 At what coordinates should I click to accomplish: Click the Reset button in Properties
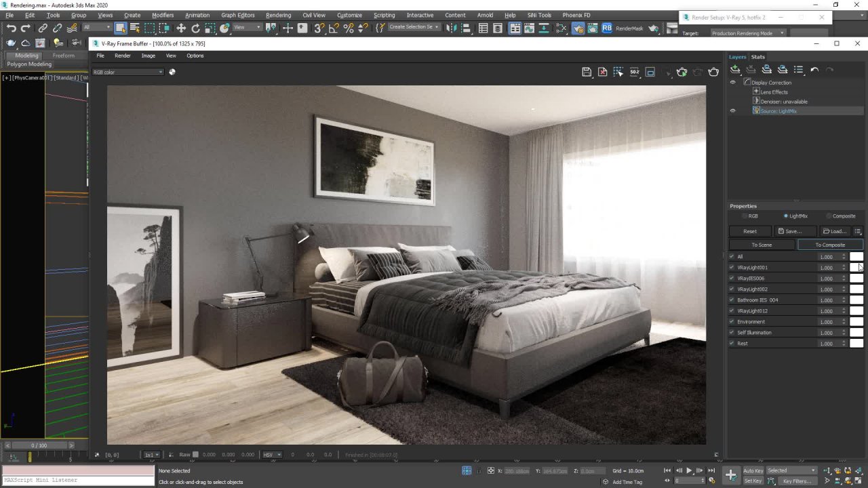pyautogui.click(x=750, y=231)
